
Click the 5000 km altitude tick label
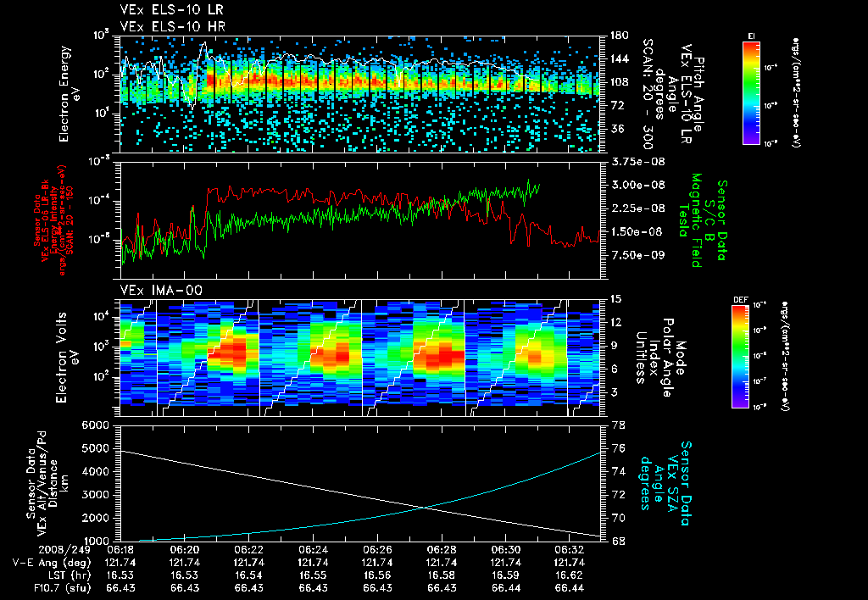pos(95,448)
